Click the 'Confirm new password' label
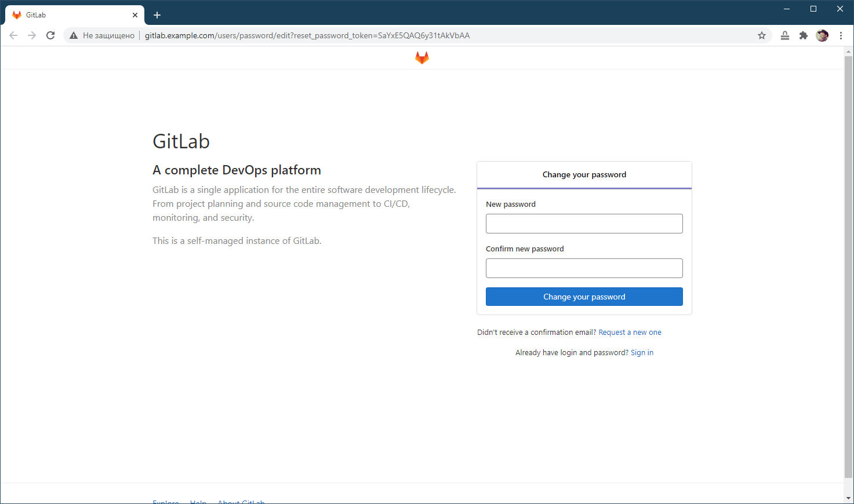 (525, 249)
